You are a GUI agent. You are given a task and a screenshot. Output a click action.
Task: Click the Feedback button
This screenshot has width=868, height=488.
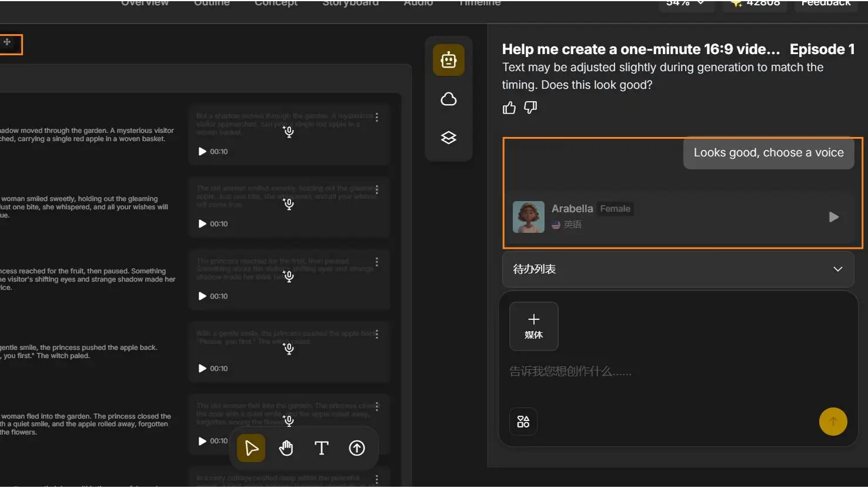(826, 4)
